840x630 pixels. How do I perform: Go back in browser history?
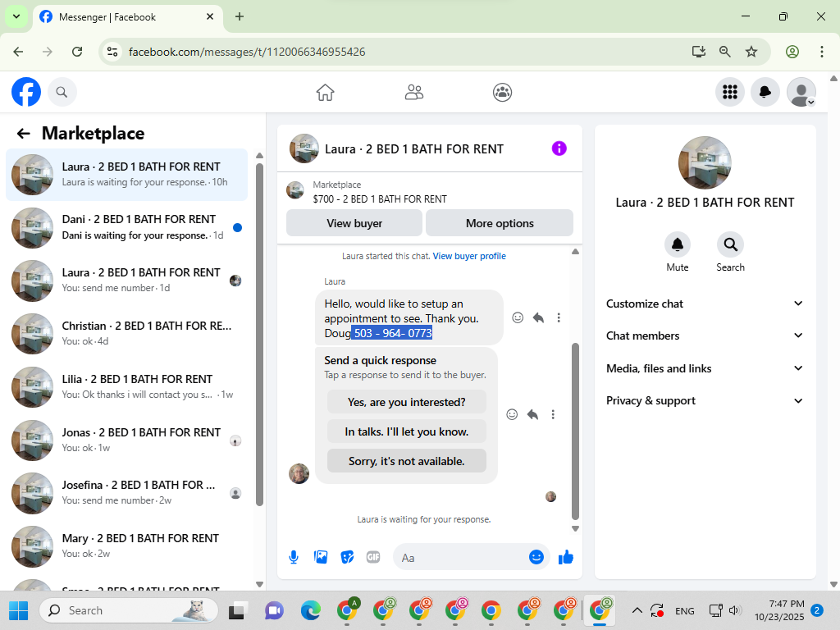(18, 52)
